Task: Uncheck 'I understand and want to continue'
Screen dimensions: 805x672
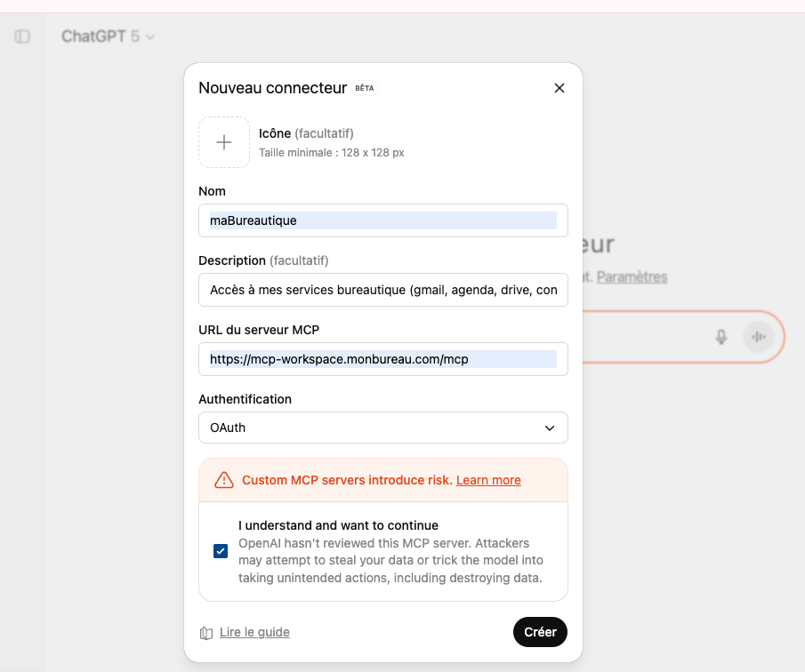Action: click(x=221, y=551)
